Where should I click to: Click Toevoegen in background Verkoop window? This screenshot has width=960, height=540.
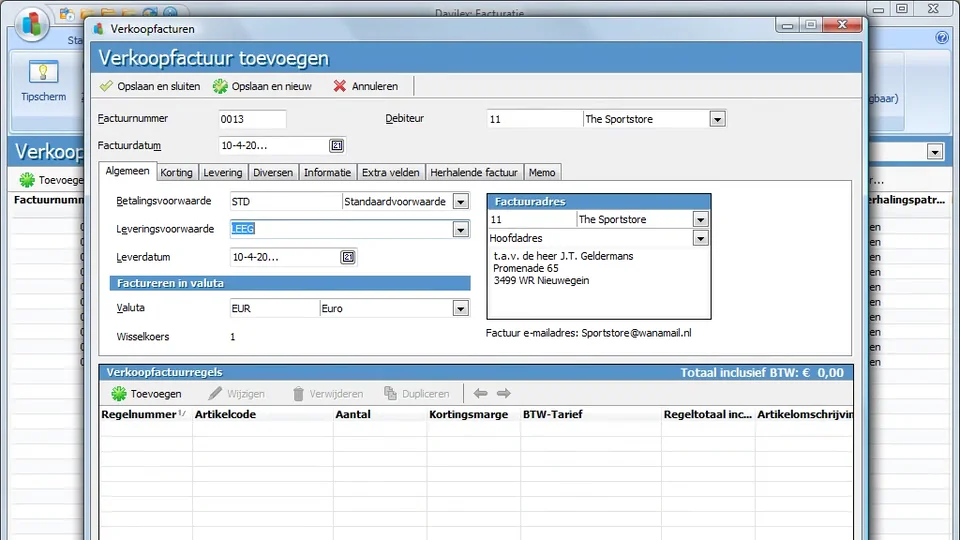(x=51, y=180)
